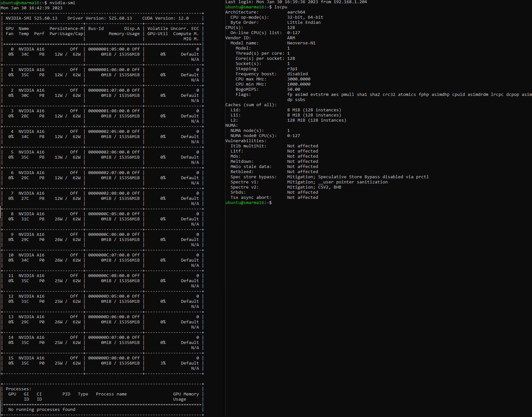Click 'NVIDIA-SMI 525.60.13' in the header
Image resolution: width=532 pixels, height=417 pixels.
point(32,18)
